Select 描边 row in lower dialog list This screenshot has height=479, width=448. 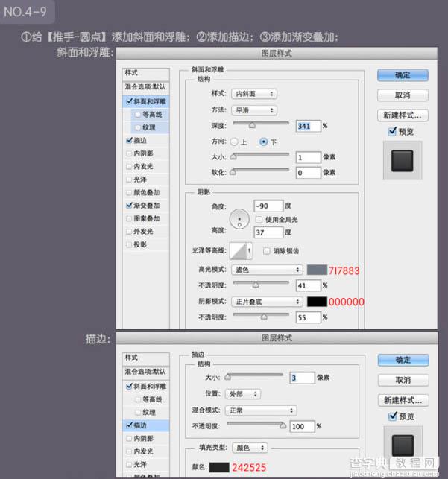coord(146,425)
